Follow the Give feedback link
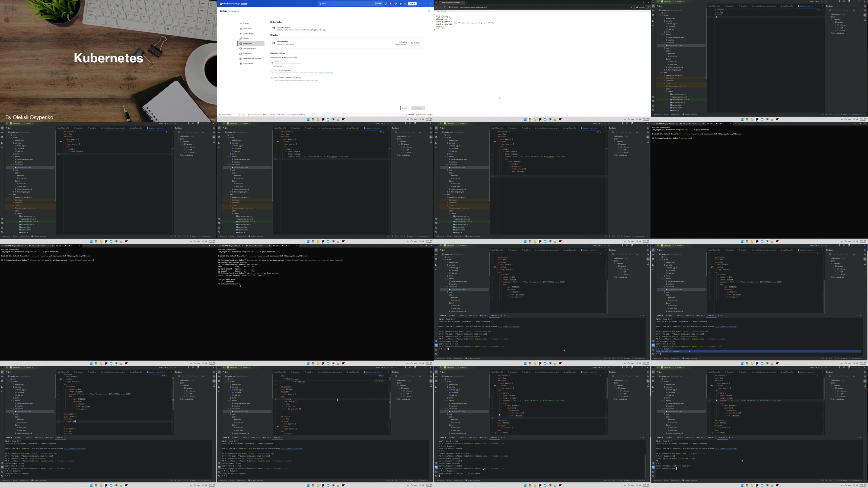The width and height of the screenshot is (868, 488). coord(233,11)
